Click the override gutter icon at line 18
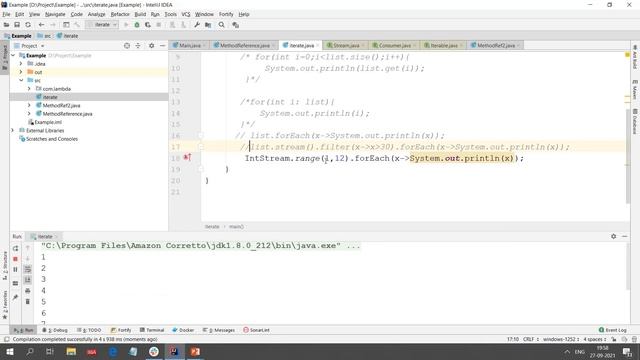 point(187,157)
